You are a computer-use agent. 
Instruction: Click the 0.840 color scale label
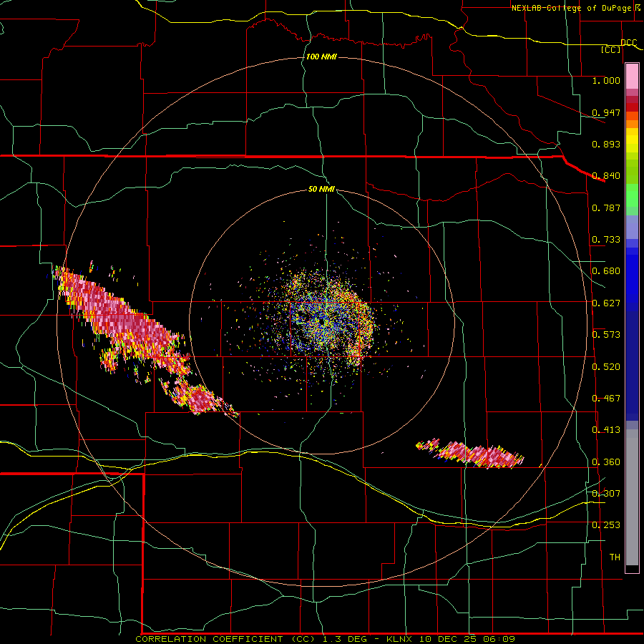606,176
